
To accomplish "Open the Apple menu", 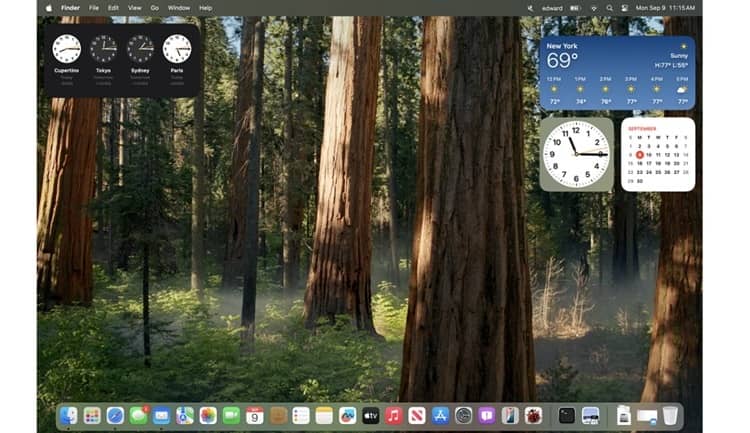I will point(48,8).
